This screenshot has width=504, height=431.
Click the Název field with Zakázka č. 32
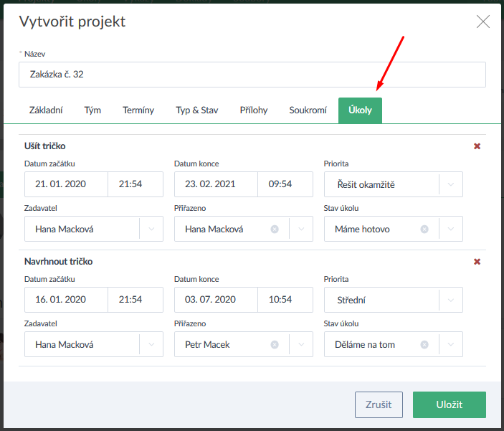pyautogui.click(x=252, y=75)
